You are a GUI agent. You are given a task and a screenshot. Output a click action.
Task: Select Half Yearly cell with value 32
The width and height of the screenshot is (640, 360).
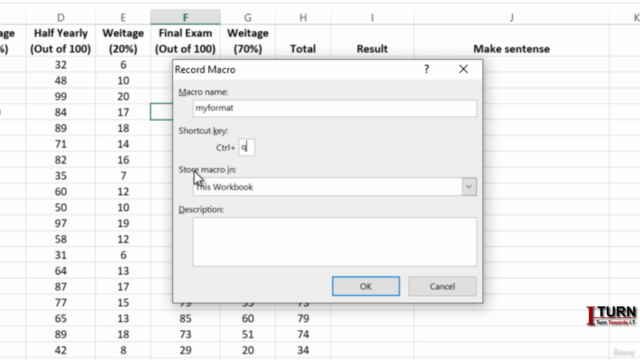[60, 64]
